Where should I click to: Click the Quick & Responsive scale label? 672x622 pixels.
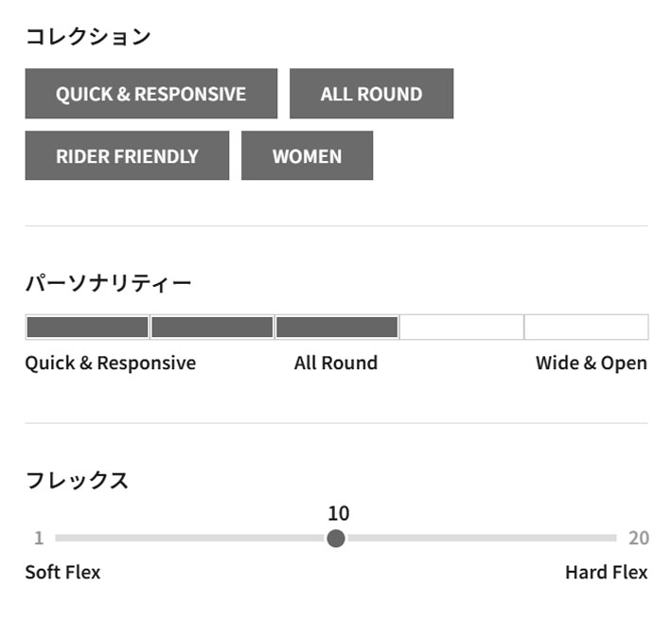point(110,364)
